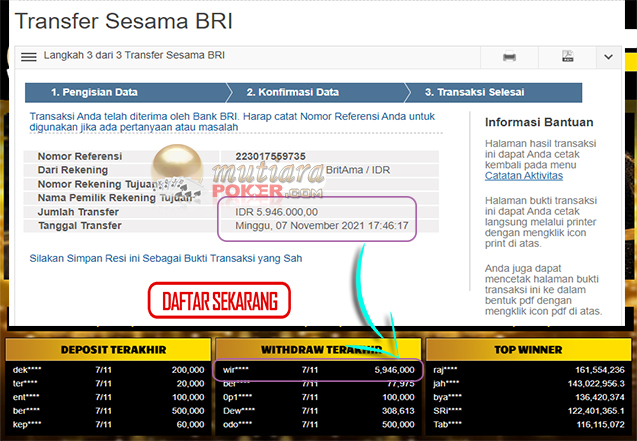Screen dimensions: 637x441
Task: Click the Transfer Sesama BRI page title
Action: [124, 21]
